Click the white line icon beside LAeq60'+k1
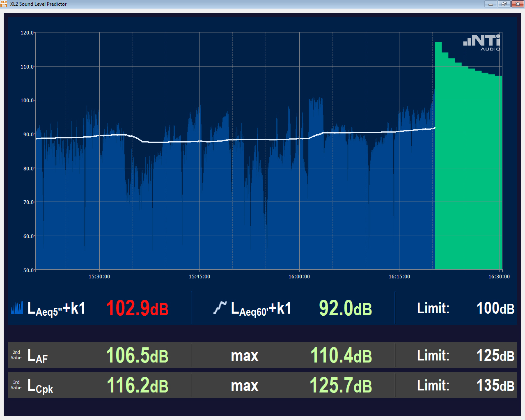This screenshot has width=525, height=420. point(220,308)
